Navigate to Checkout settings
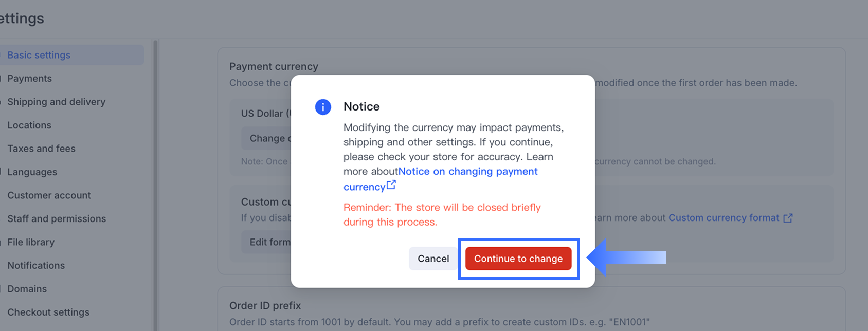Image resolution: width=868 pixels, height=331 pixels. (48, 312)
